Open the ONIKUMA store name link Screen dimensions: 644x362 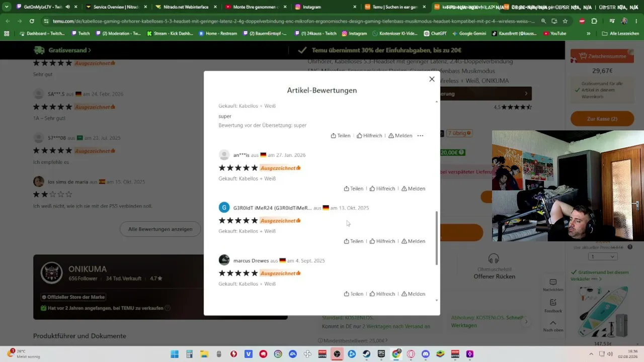pyautogui.click(x=88, y=269)
